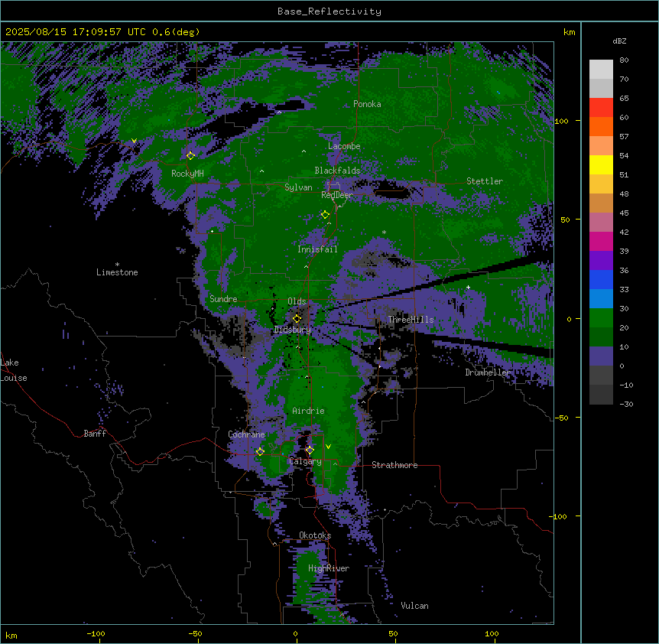Select the yellow diamond marker below Cochrane

point(260,451)
